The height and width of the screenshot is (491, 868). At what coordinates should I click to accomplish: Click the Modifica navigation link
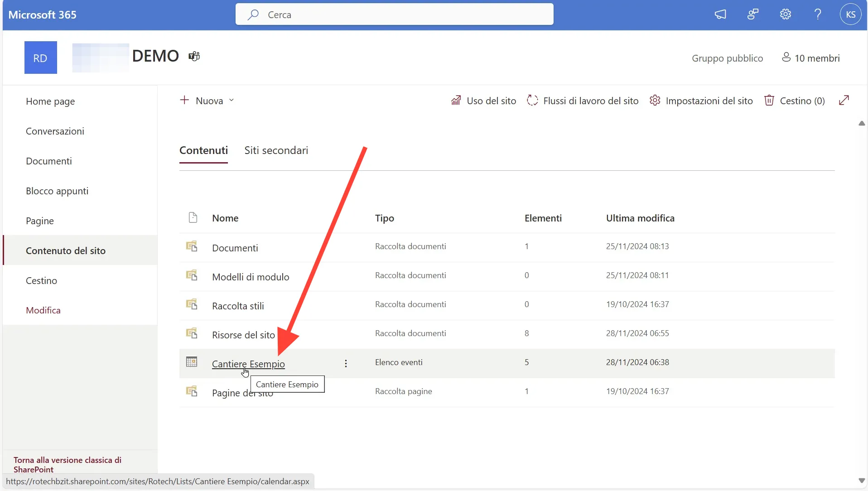(x=43, y=310)
